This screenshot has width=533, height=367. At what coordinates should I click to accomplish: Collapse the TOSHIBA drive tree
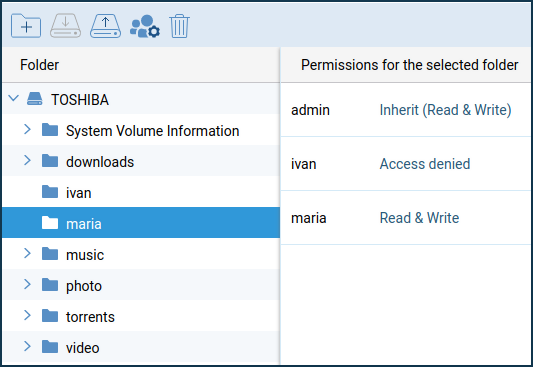tap(14, 99)
